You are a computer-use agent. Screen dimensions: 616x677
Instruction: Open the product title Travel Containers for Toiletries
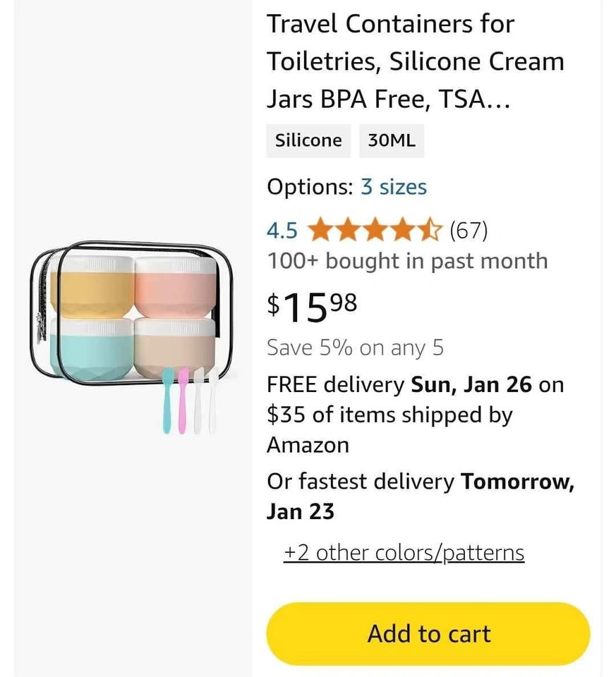[x=415, y=61]
